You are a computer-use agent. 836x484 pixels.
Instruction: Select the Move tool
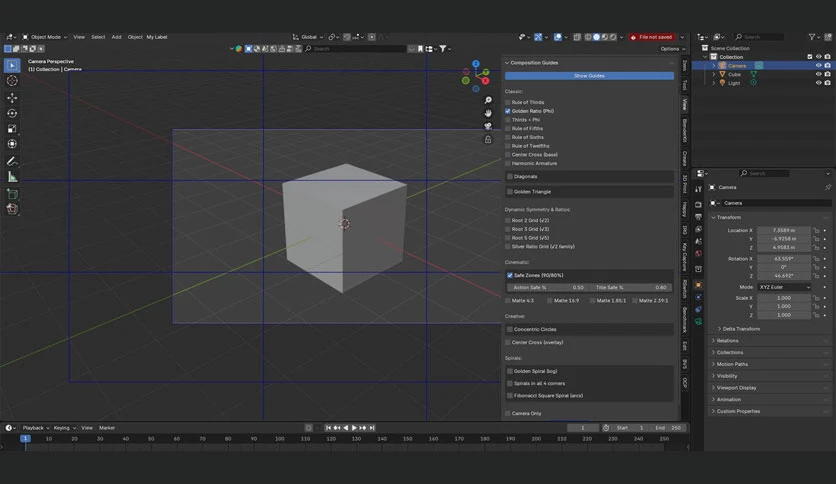pos(12,98)
